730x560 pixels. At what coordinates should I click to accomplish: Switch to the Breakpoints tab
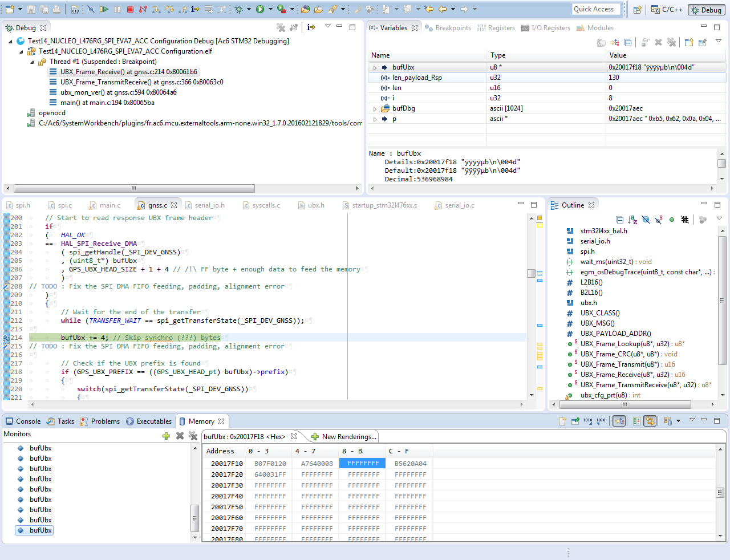point(448,28)
